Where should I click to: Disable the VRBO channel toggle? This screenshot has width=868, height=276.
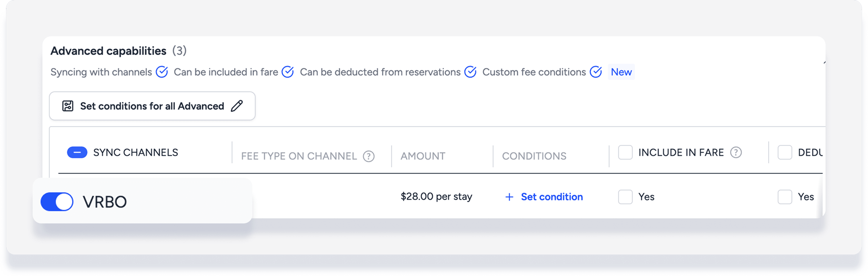(x=57, y=202)
